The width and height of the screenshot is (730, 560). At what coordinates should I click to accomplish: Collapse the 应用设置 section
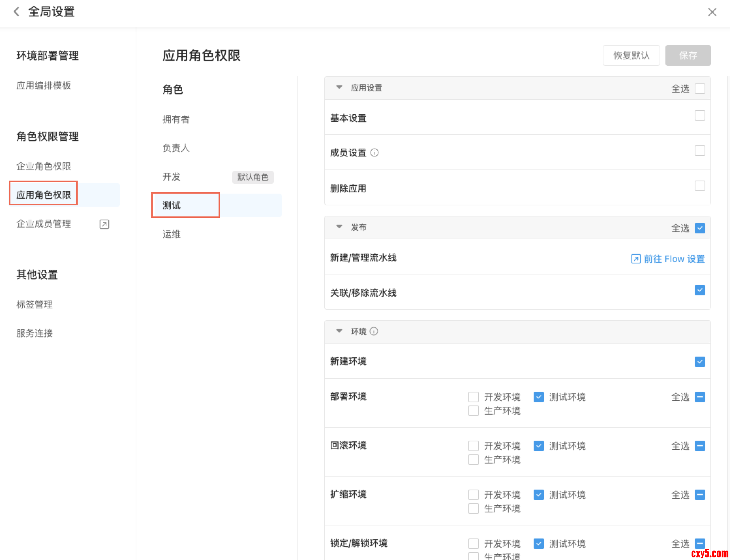(x=339, y=87)
